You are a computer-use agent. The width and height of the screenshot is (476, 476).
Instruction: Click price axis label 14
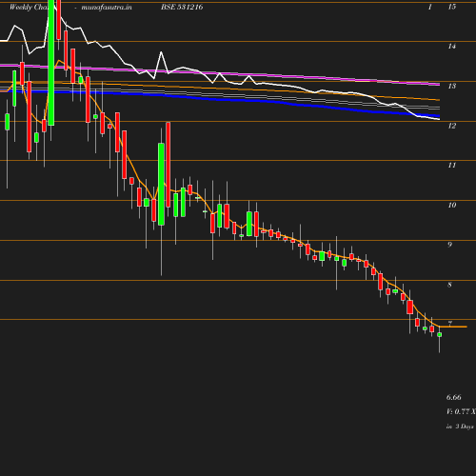[x=452, y=47]
